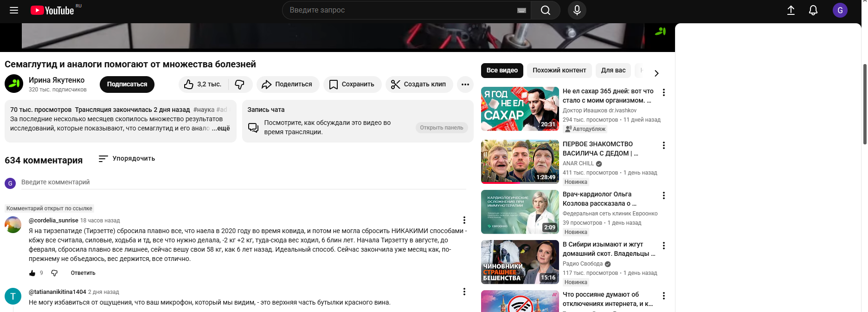This screenshot has height=312, width=868.
Task: Open Врач-кардиолог Ольга Козлова video title
Action: pos(599,199)
